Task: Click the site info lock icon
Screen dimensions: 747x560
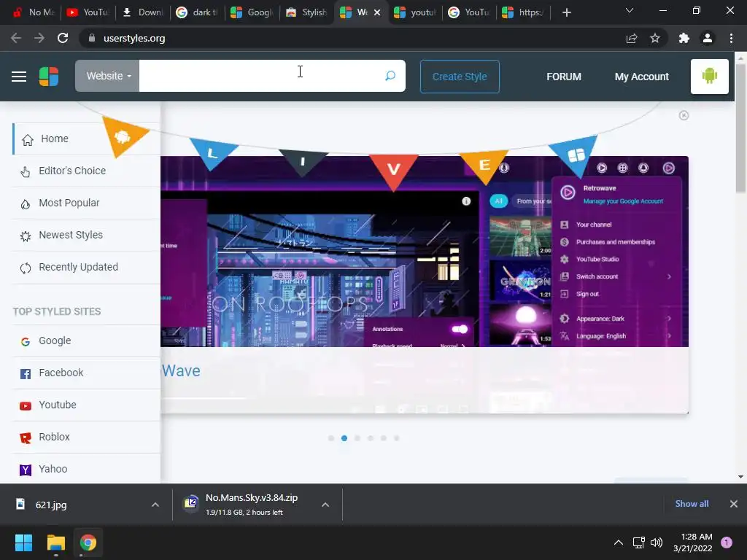Action: 91,38
